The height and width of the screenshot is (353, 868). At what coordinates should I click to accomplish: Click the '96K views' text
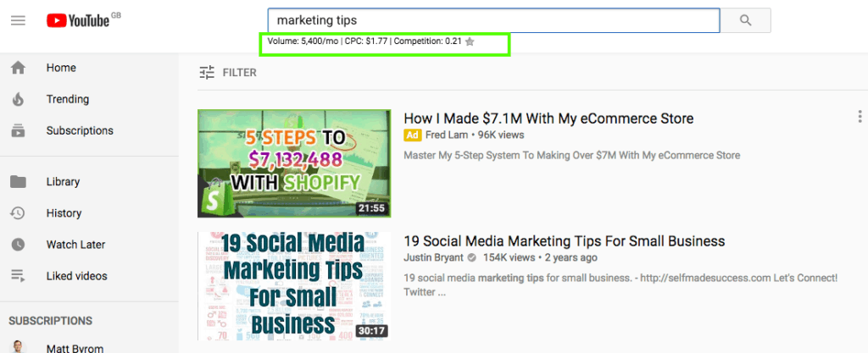pyautogui.click(x=501, y=135)
